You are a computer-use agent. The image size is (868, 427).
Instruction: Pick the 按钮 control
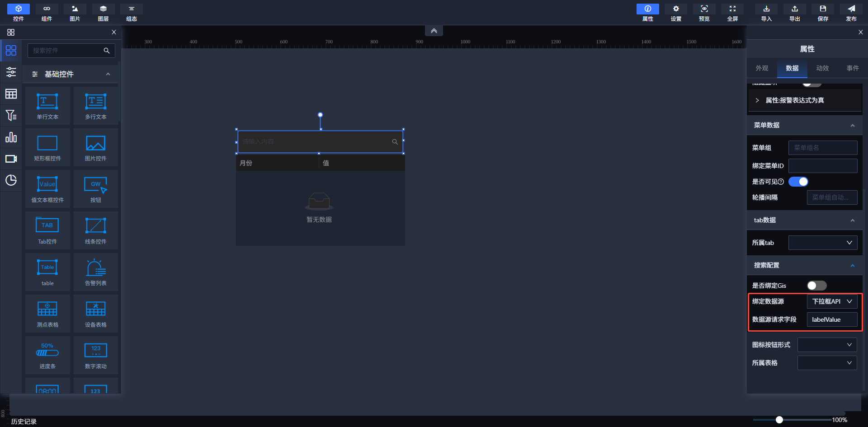(x=96, y=189)
